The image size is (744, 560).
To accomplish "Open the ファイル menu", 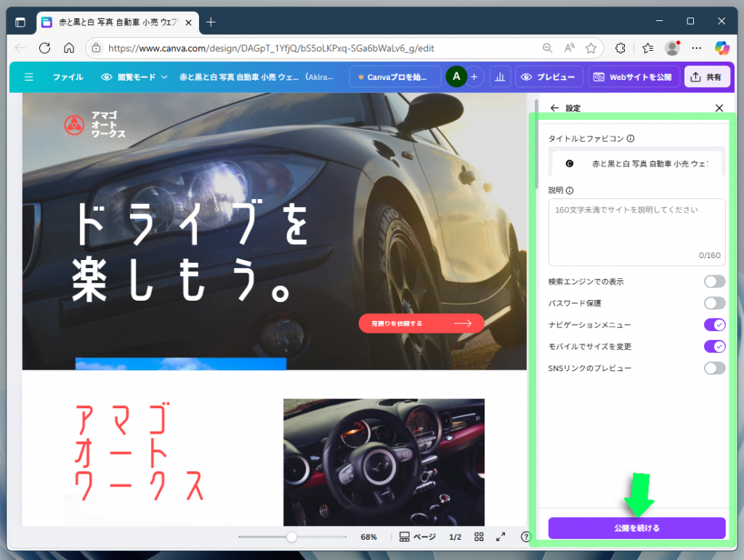I will click(x=68, y=76).
